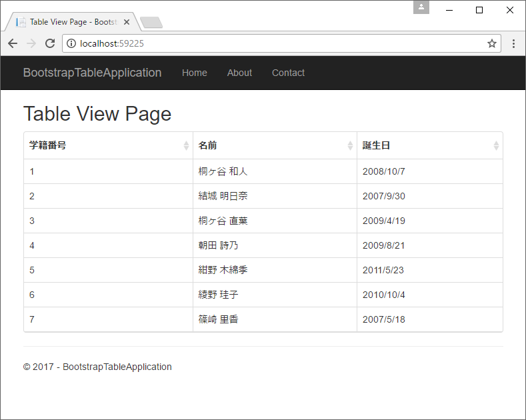This screenshot has height=420, width=526.
Task: Click the 学籍番号 column header text
Action: point(47,145)
